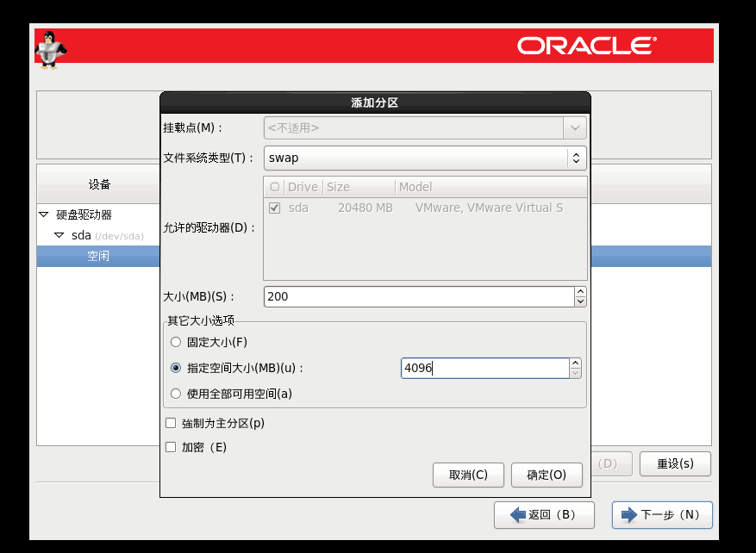This screenshot has height=553, width=756.
Task: Select the 使用全部可用空间 radio option
Action: point(176,394)
